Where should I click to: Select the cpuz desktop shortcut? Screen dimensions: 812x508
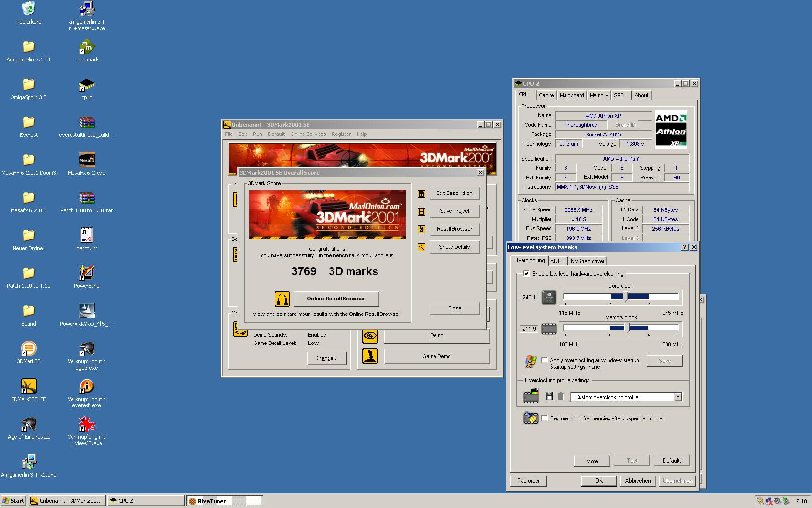tap(87, 85)
